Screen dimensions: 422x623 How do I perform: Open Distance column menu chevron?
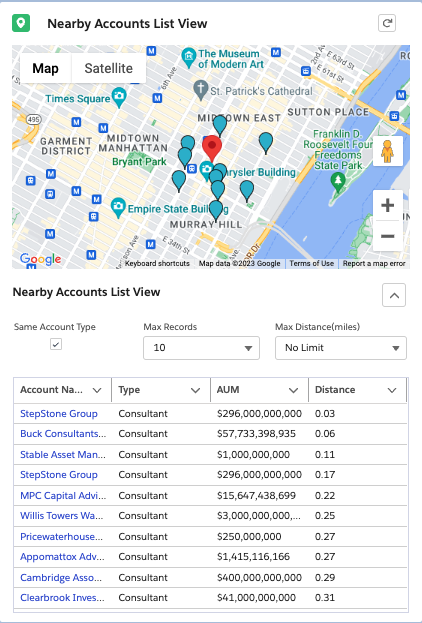(392, 390)
